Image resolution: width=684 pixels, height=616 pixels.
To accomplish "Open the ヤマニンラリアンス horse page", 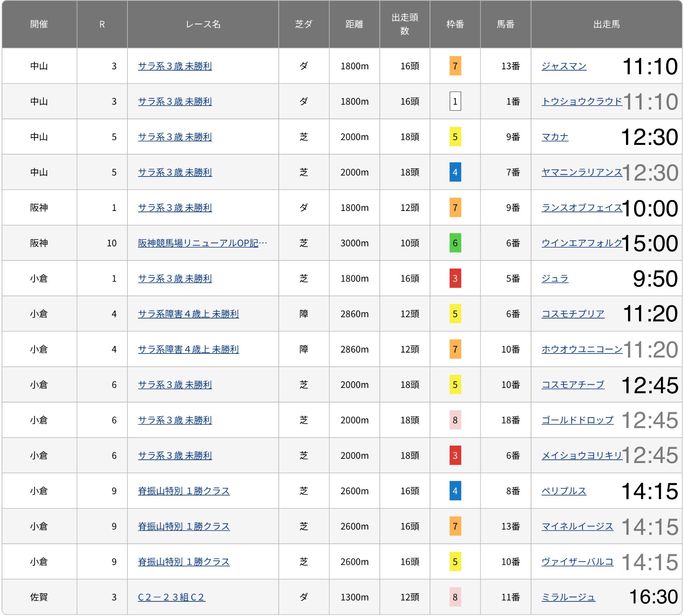I will (x=582, y=172).
